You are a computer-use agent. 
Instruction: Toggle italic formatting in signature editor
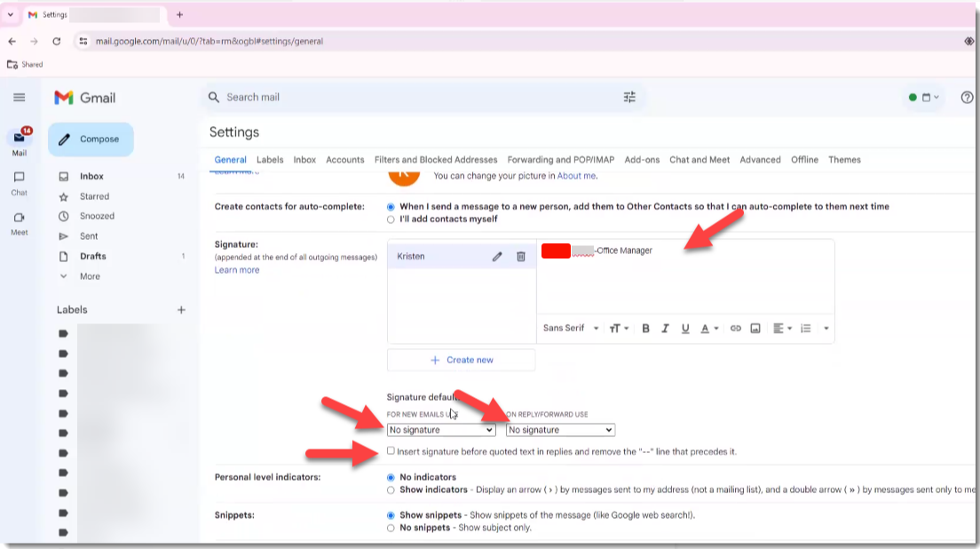pyautogui.click(x=665, y=329)
